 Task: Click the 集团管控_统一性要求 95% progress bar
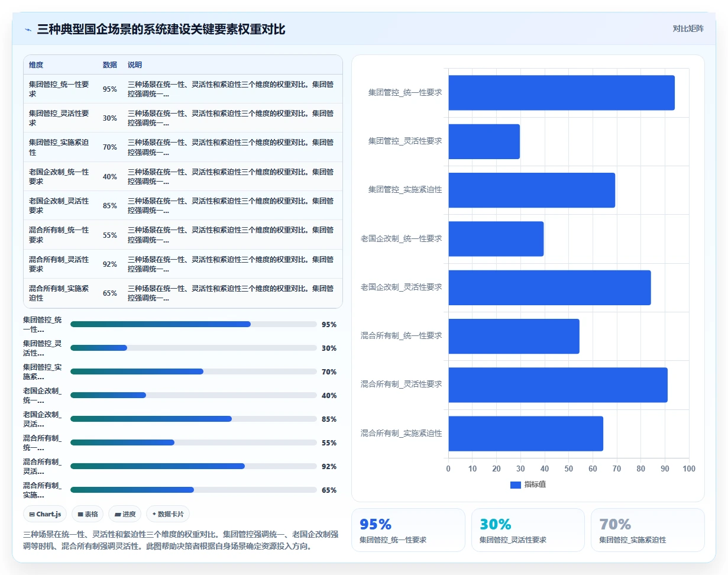(x=193, y=324)
